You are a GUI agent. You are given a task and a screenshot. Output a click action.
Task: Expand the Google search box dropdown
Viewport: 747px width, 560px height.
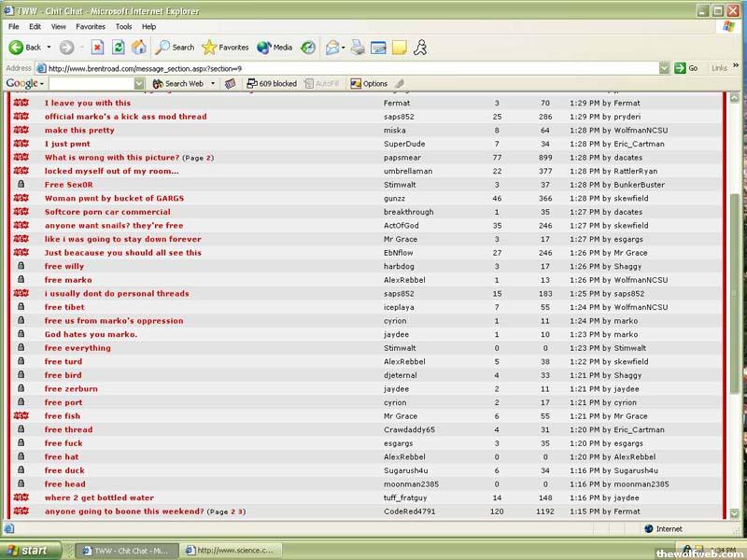coord(139,84)
